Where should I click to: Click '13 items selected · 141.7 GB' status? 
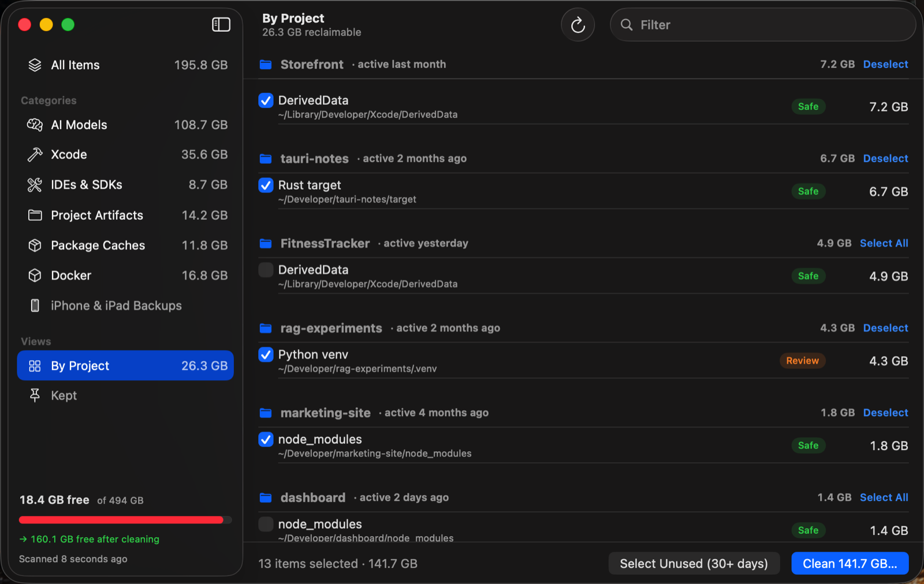(338, 563)
